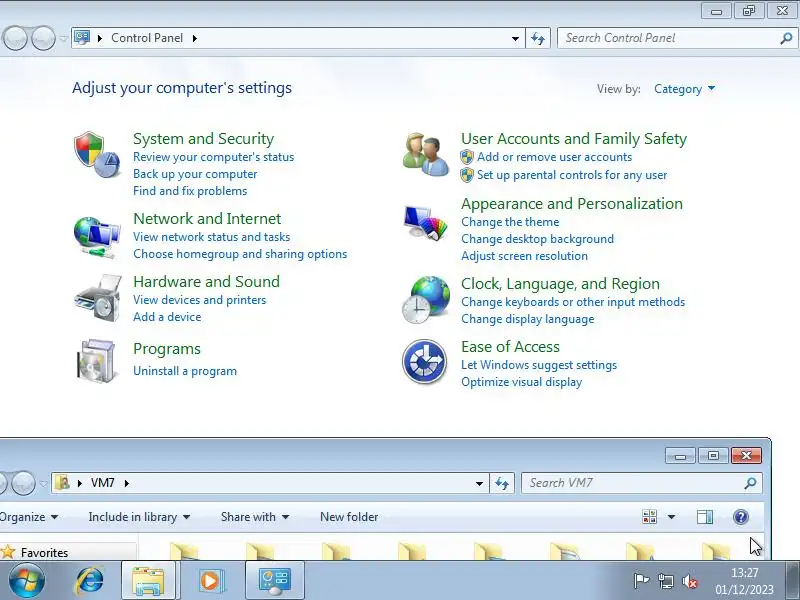Open Action Center flag in tray
The width and height of the screenshot is (800, 600).
tap(641, 581)
